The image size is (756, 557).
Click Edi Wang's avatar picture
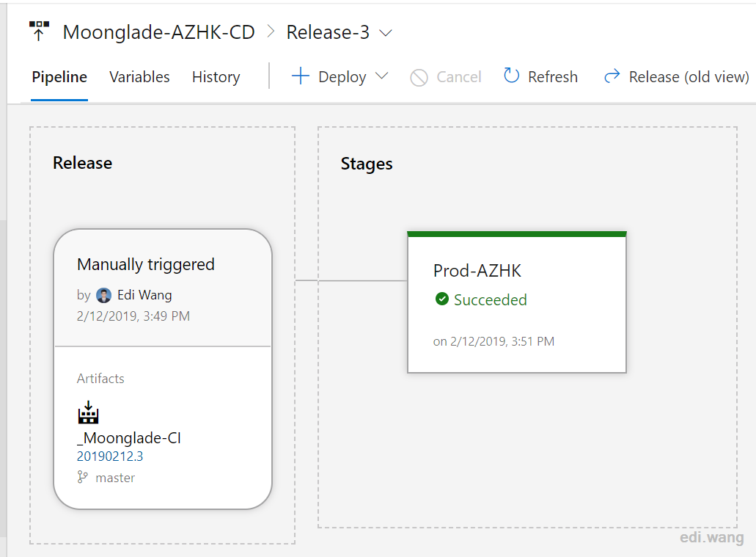pos(103,295)
